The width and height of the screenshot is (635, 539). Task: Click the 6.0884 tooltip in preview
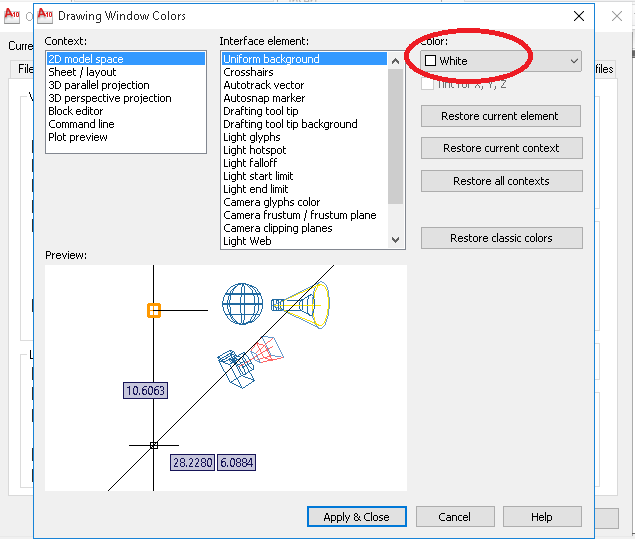(237, 462)
